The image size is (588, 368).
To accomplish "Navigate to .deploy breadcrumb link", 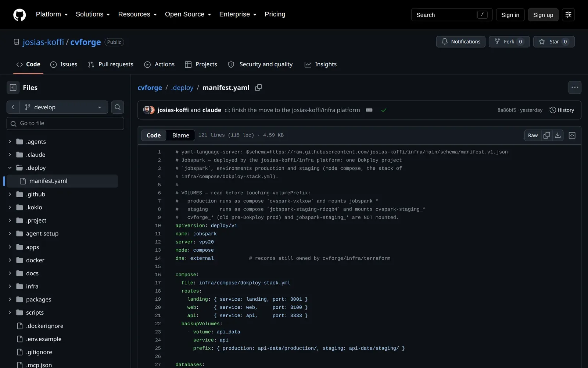I will (182, 88).
